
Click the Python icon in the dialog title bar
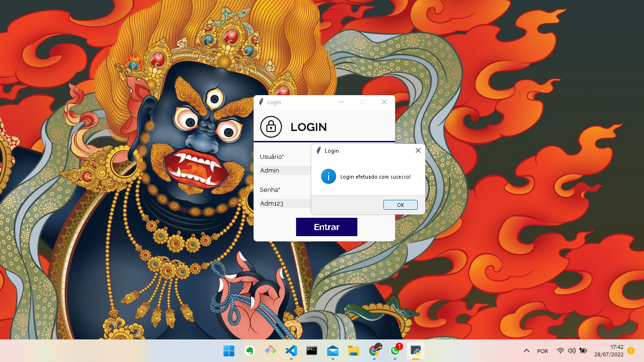point(319,150)
